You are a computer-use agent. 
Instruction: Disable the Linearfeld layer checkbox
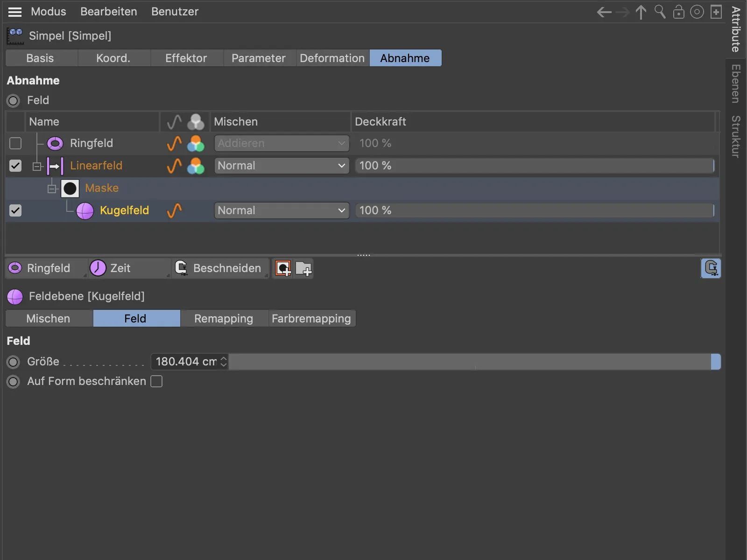15,166
